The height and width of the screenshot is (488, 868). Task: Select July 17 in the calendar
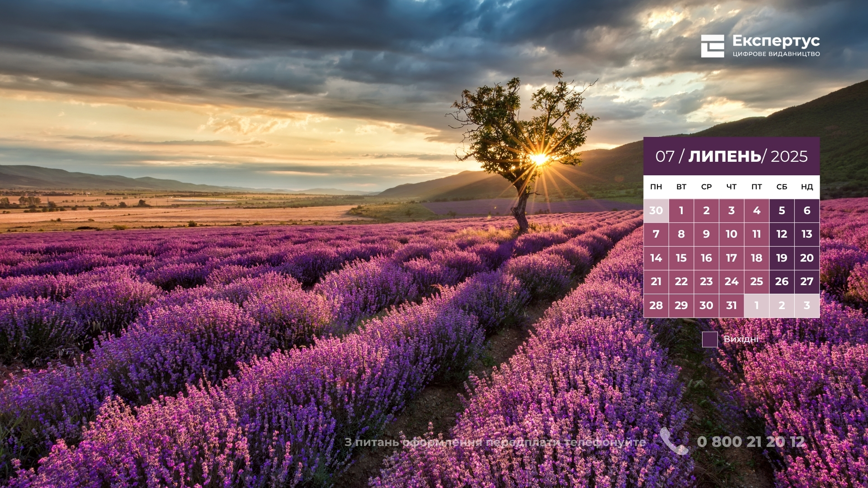(x=731, y=258)
